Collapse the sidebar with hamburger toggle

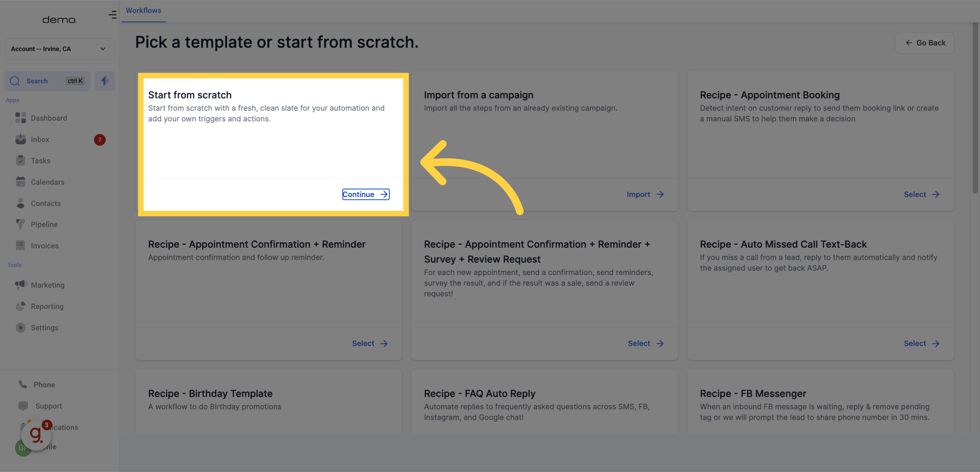point(112,15)
